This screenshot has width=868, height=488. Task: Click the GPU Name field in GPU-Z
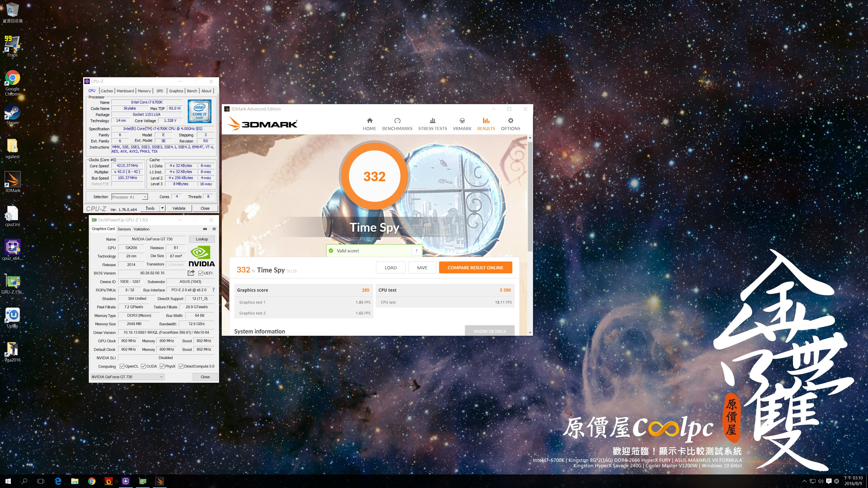point(152,239)
